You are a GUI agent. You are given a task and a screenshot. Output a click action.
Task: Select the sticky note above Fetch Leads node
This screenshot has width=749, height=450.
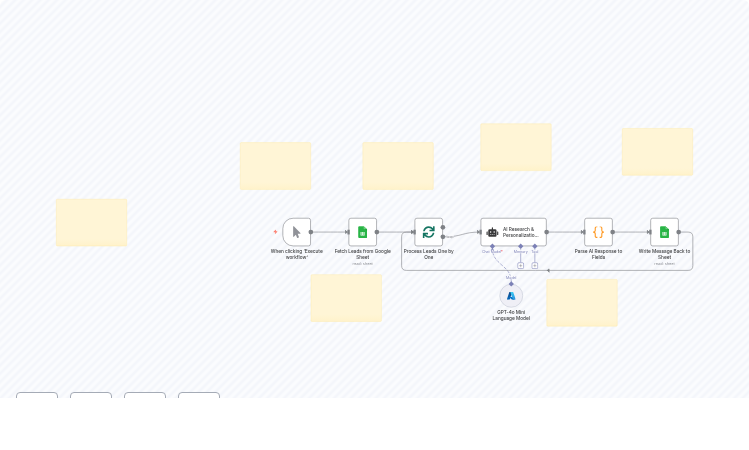pos(275,165)
